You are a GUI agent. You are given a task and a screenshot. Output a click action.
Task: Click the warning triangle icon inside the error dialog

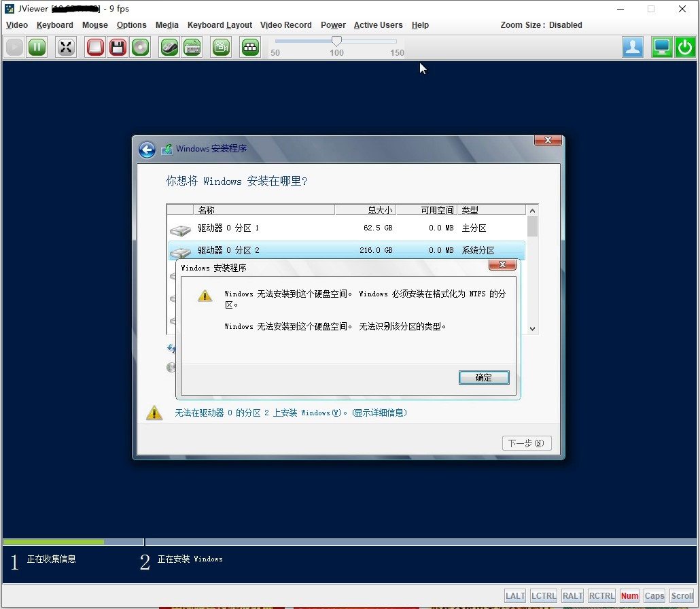205,296
